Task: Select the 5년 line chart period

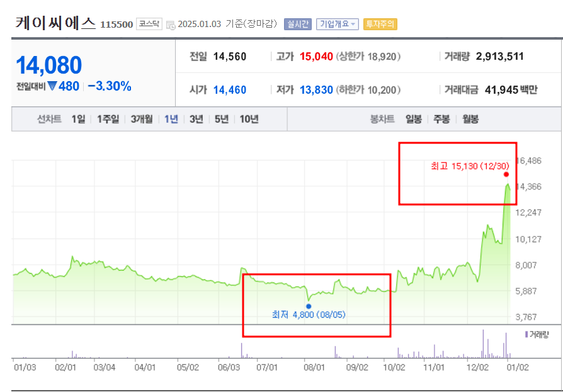Action: (x=222, y=119)
